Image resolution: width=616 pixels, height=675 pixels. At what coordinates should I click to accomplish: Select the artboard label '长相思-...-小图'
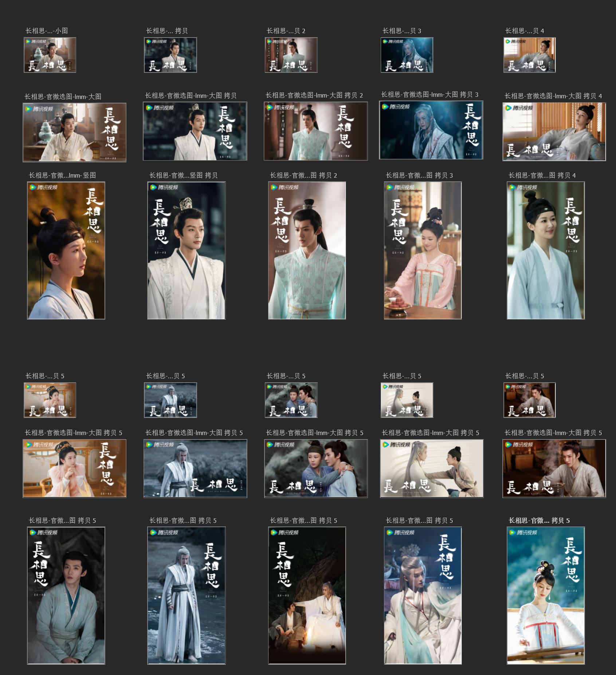[x=47, y=31]
